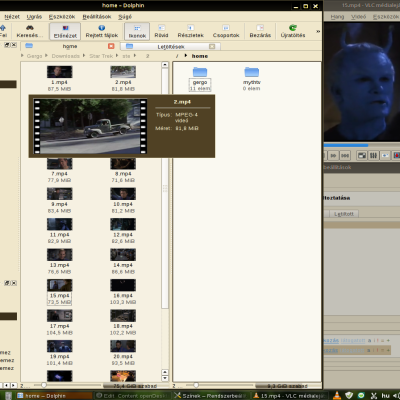Close the home tab
The width and height of the screenshot is (400, 400).
point(111,46)
